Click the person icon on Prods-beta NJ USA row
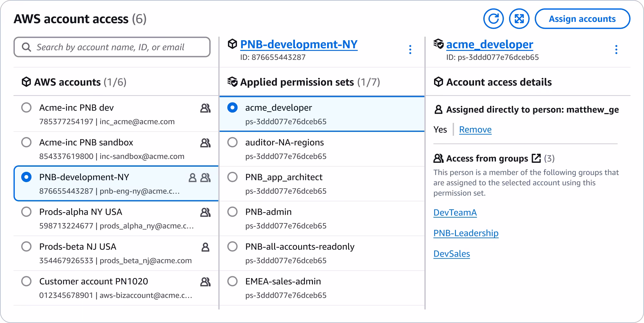 205,247
